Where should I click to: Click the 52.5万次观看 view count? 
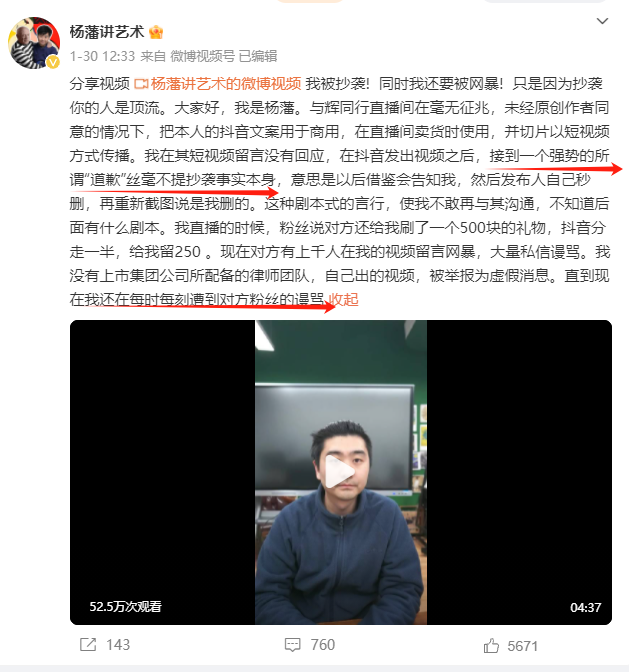125,606
